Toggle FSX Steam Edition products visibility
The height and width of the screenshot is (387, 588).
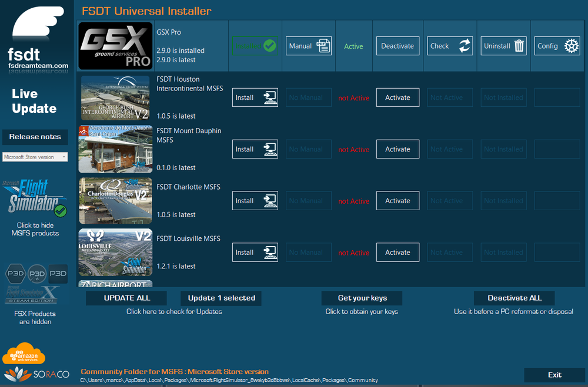click(32, 294)
